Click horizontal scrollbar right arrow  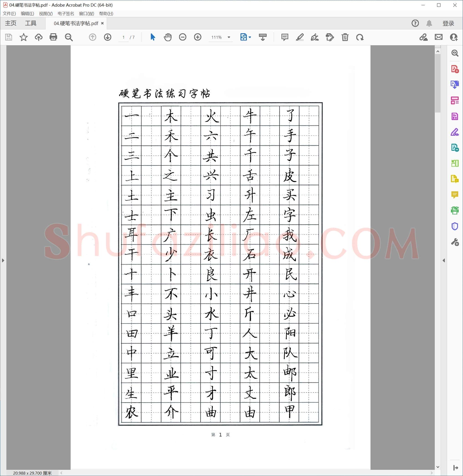[x=432, y=473]
